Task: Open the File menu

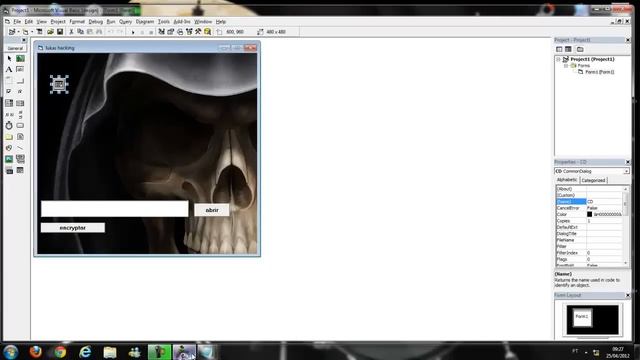Action: tap(17, 22)
